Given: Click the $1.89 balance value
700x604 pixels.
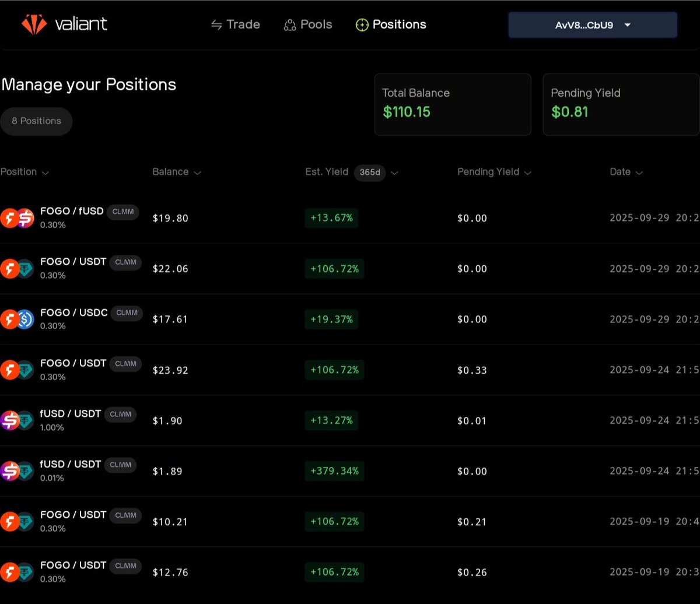Looking at the screenshot, I should coord(167,471).
